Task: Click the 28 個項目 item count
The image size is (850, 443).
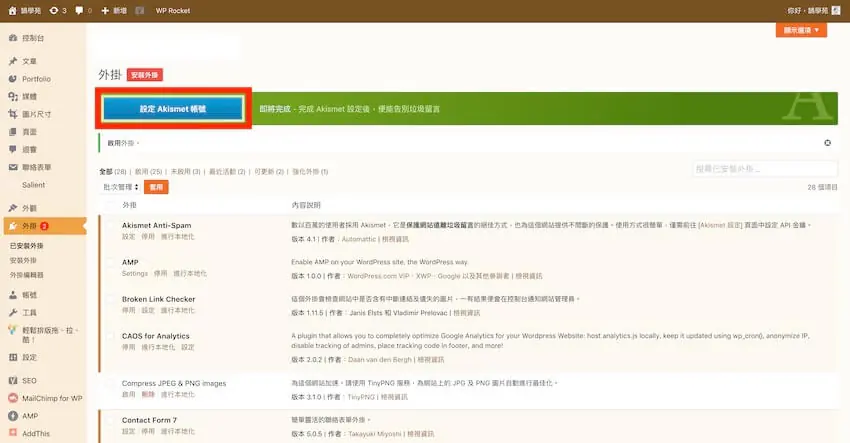Action: [822, 187]
